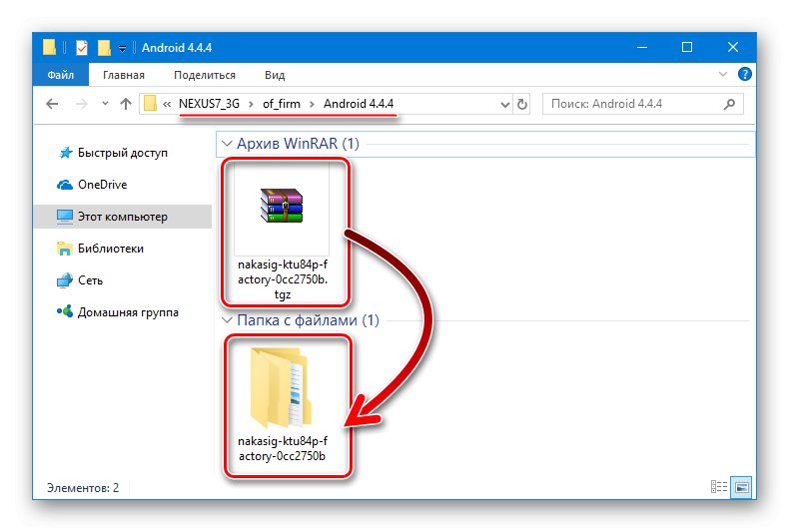Click the Properties quick access icon in title bar
Image resolution: width=789 pixels, height=532 pixels.
82,48
